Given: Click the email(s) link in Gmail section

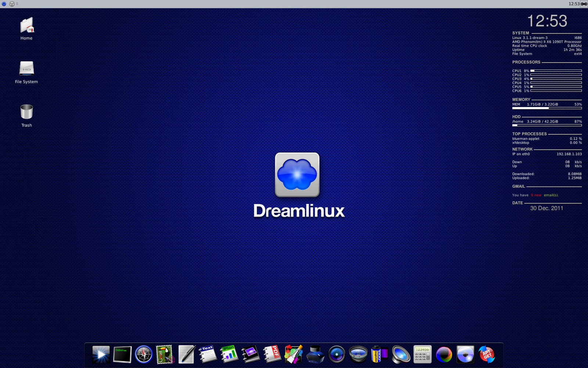Looking at the screenshot, I should click(x=551, y=195).
